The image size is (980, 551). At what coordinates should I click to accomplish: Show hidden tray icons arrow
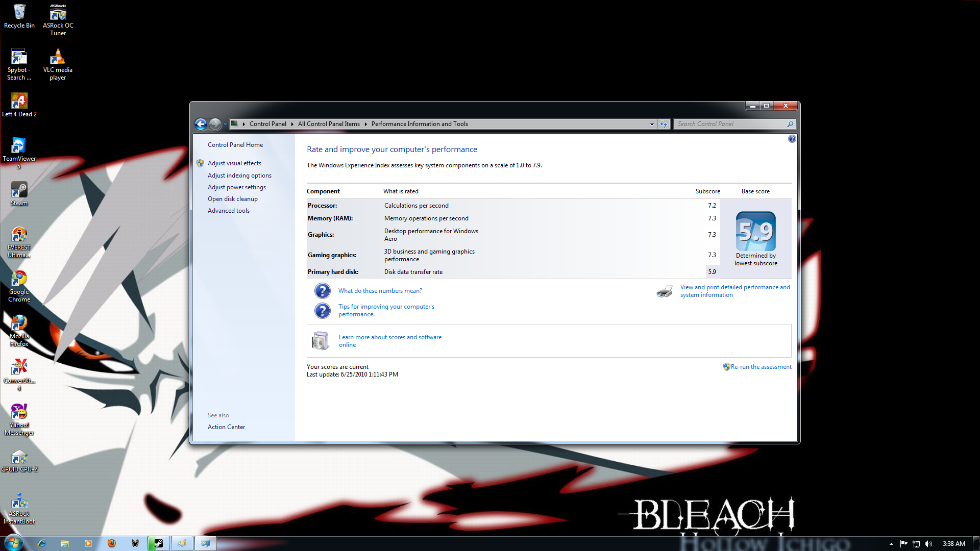(891, 544)
